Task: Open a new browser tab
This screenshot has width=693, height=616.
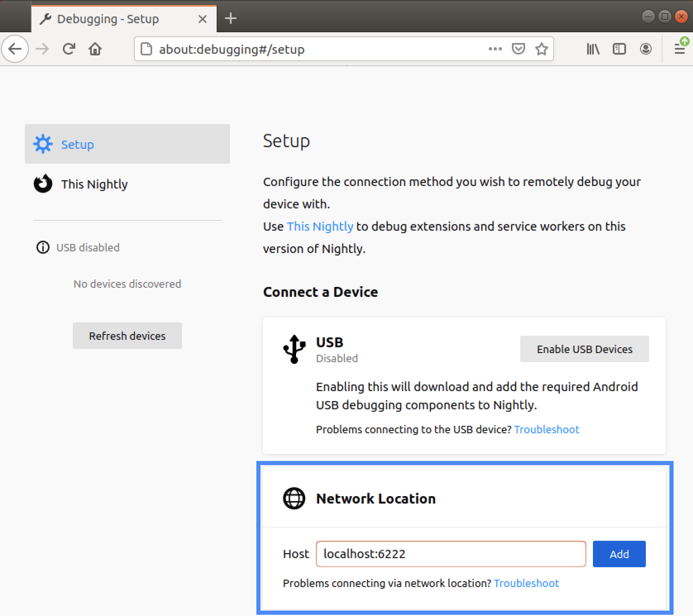Action: 230,19
